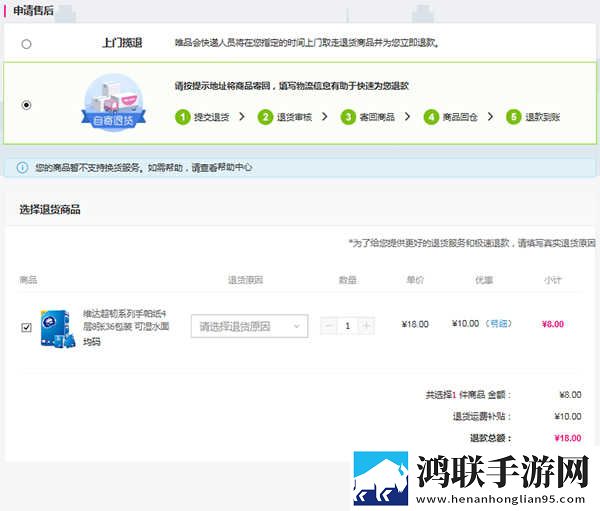Screen dimensions: 600x511
Task: Open the blue tissue pack thumbnail
Action: (57, 328)
